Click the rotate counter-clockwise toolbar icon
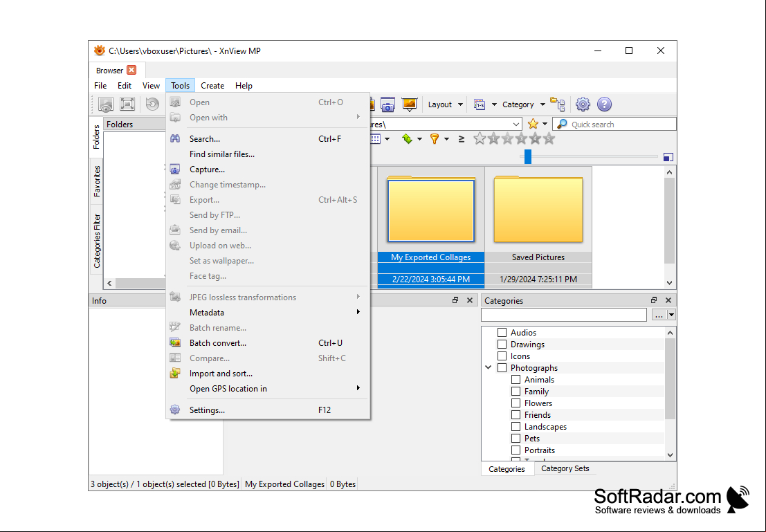 click(152, 104)
